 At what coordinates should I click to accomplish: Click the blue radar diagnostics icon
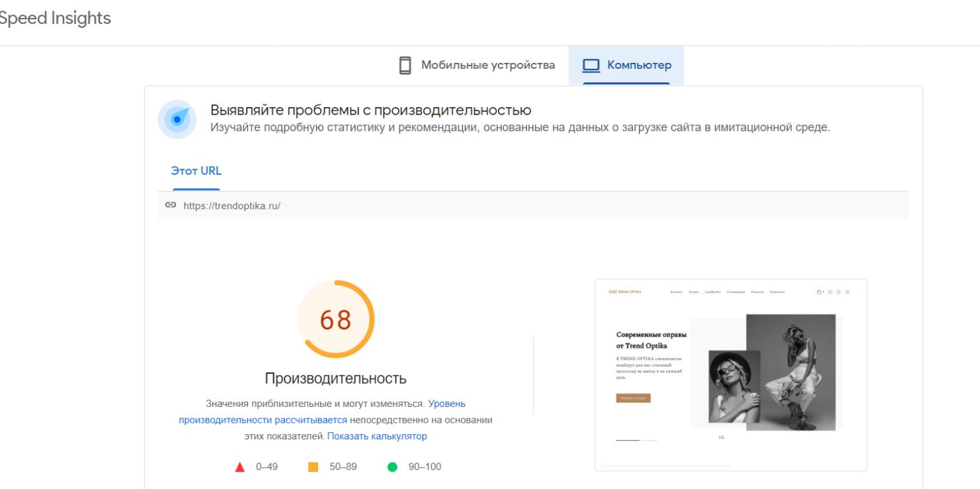[x=177, y=119]
